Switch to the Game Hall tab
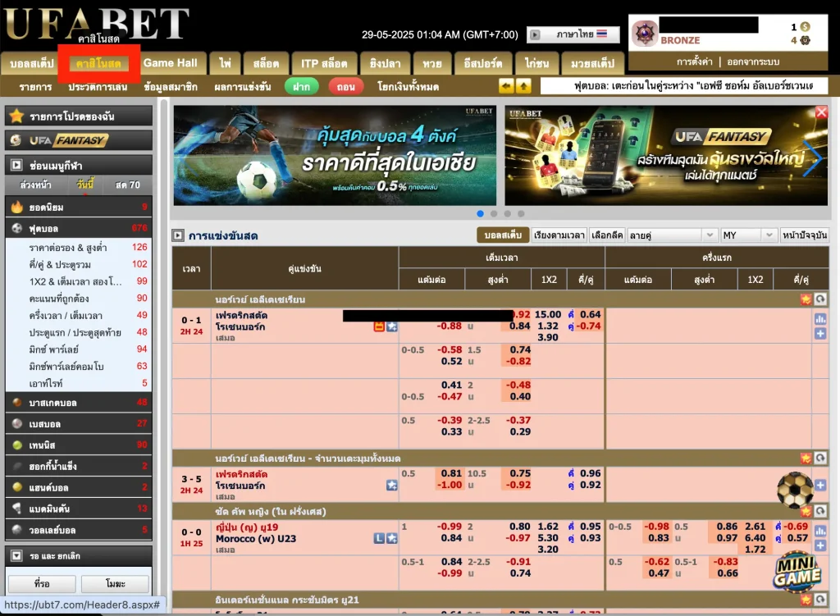The height and width of the screenshot is (616, 840). (171, 62)
